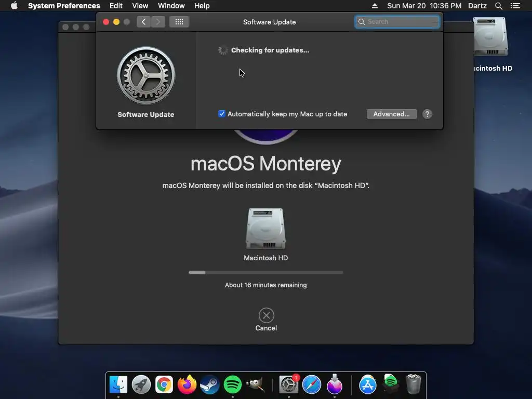Open Dartz user menu

(x=477, y=6)
